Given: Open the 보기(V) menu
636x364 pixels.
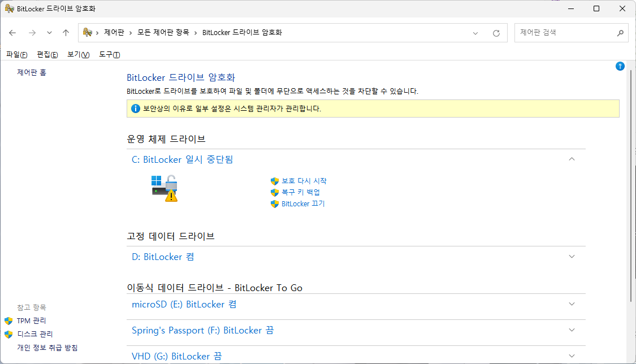Looking at the screenshot, I should tap(78, 55).
